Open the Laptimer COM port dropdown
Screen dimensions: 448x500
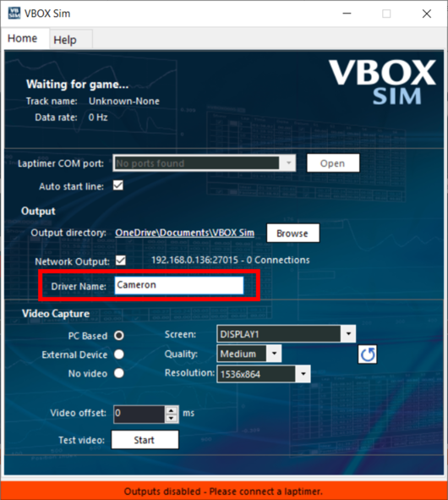point(205,163)
